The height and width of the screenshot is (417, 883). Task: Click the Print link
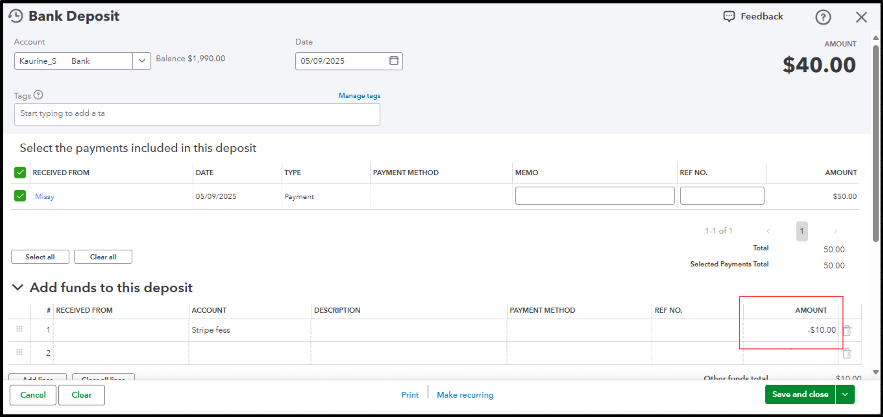click(410, 395)
